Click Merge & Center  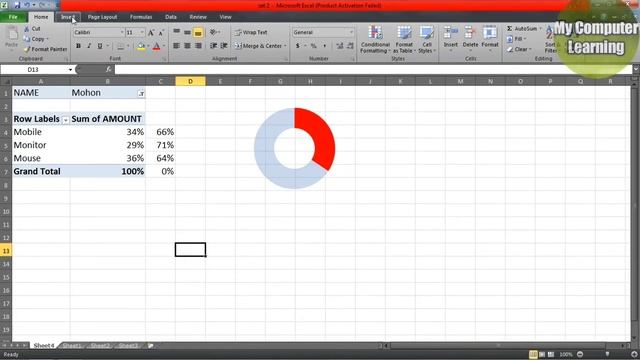pyautogui.click(x=258, y=46)
